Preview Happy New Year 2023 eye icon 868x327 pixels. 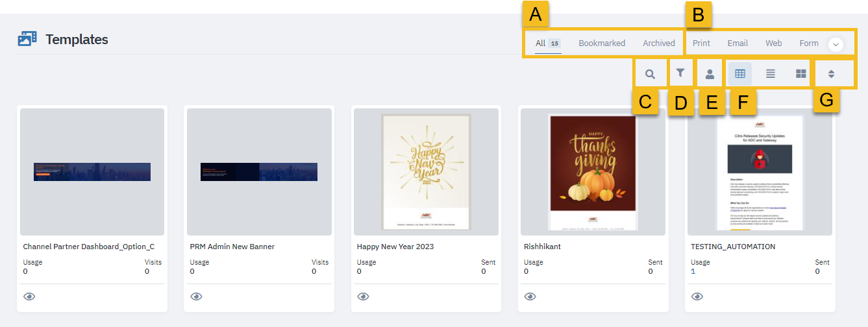pyautogui.click(x=363, y=297)
